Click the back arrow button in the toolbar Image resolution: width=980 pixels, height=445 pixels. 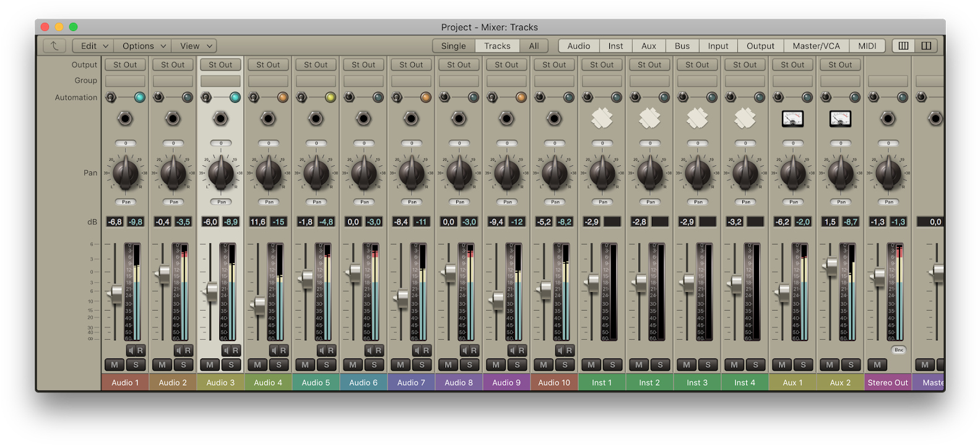click(54, 46)
